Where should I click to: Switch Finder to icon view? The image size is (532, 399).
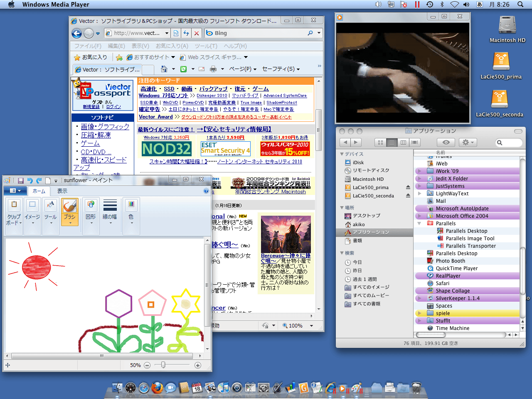(380, 143)
